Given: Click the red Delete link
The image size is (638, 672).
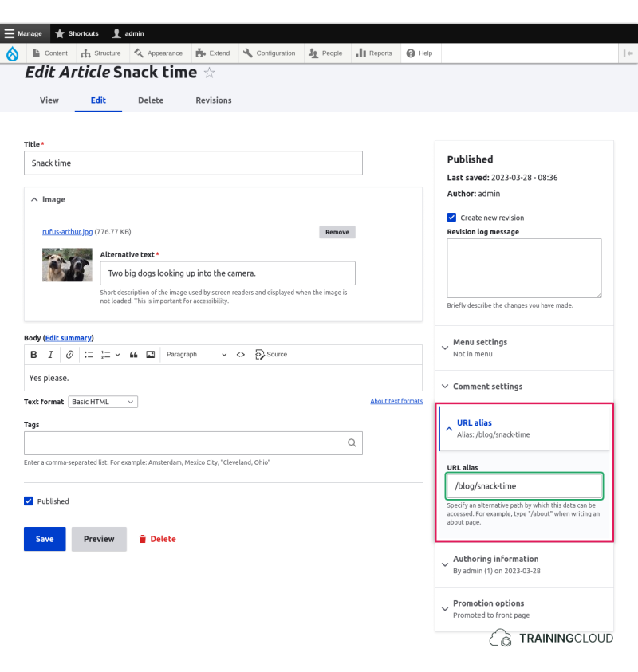Looking at the screenshot, I should [157, 539].
